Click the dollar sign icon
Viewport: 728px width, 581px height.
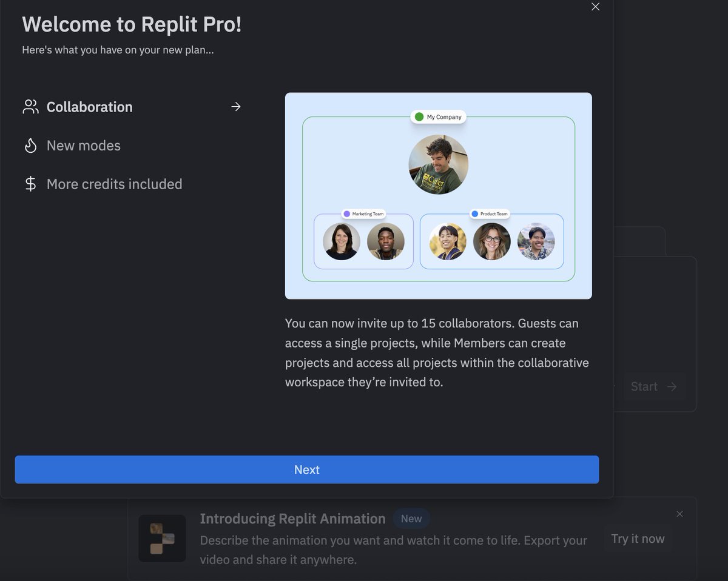tap(30, 184)
